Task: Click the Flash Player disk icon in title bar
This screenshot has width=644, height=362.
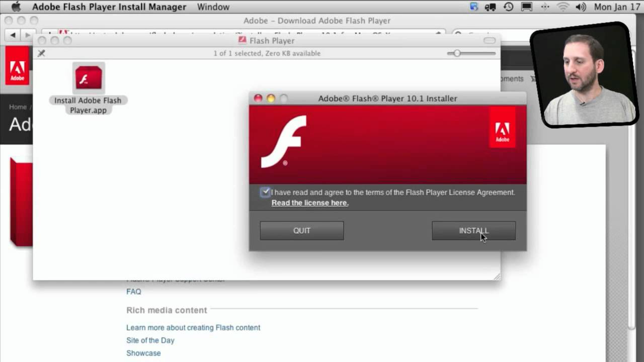Action: click(243, 41)
